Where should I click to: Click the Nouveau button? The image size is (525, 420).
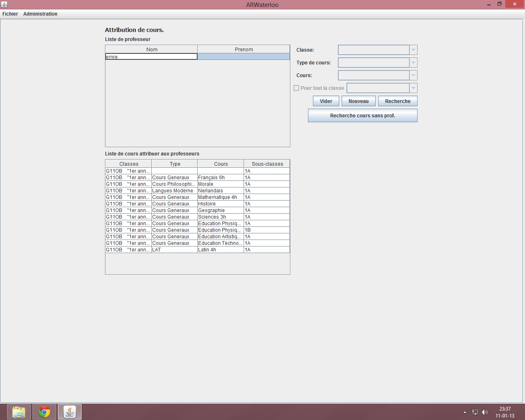tap(358, 101)
